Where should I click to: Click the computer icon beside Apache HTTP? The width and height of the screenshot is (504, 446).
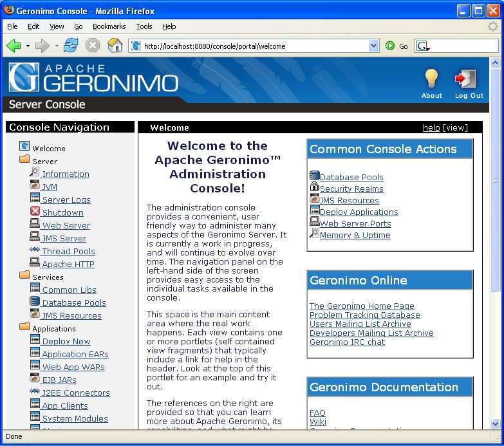tap(34, 262)
